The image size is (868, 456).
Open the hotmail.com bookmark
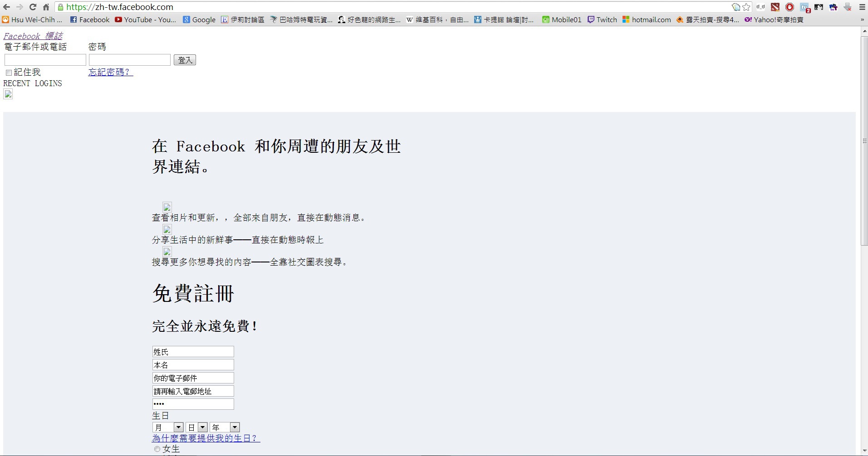click(647, 20)
